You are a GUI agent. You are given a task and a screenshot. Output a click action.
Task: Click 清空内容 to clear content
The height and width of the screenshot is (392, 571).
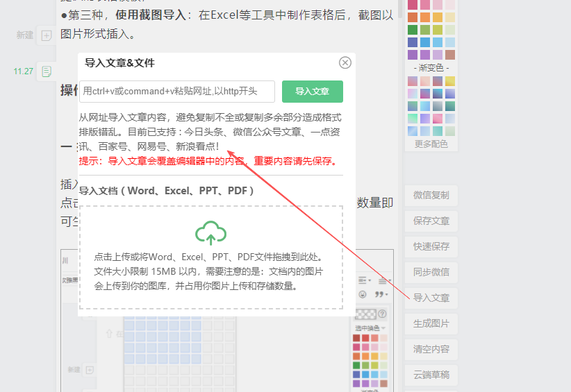(x=431, y=349)
